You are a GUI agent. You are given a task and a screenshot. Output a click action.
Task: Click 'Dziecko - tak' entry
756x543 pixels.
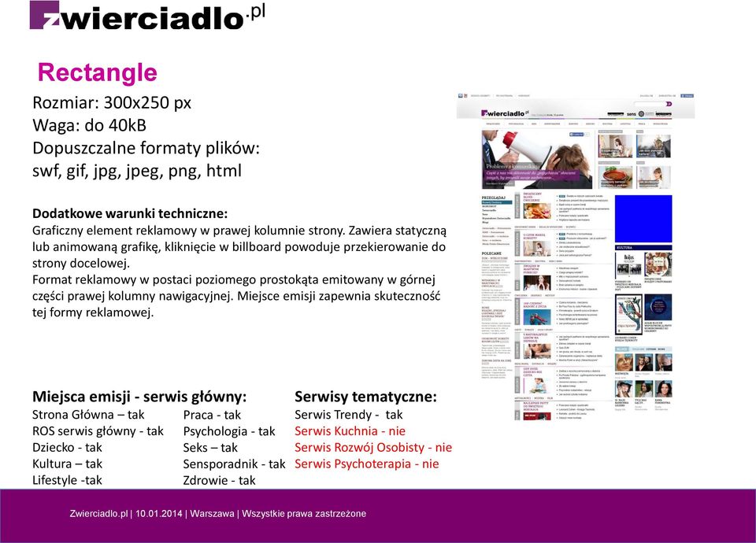pyautogui.click(x=67, y=448)
